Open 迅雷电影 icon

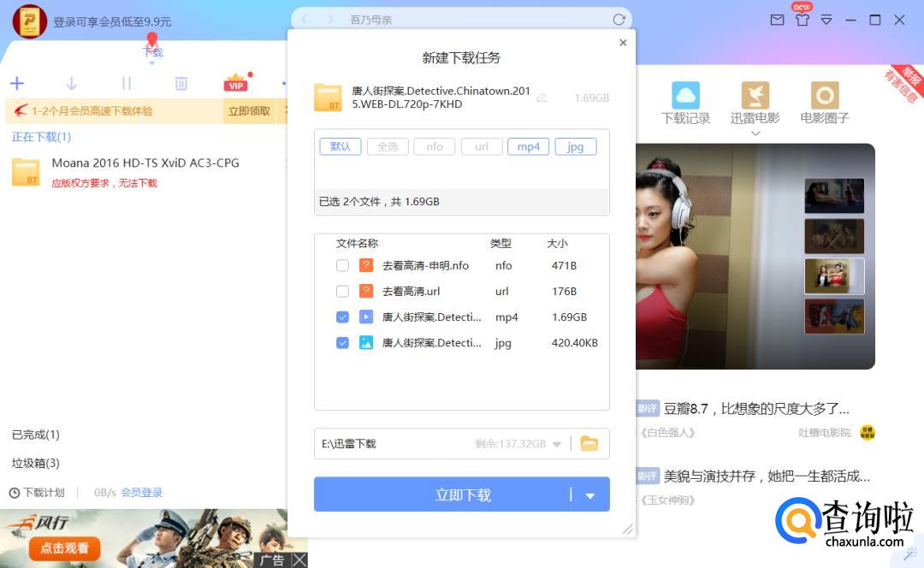[x=755, y=96]
